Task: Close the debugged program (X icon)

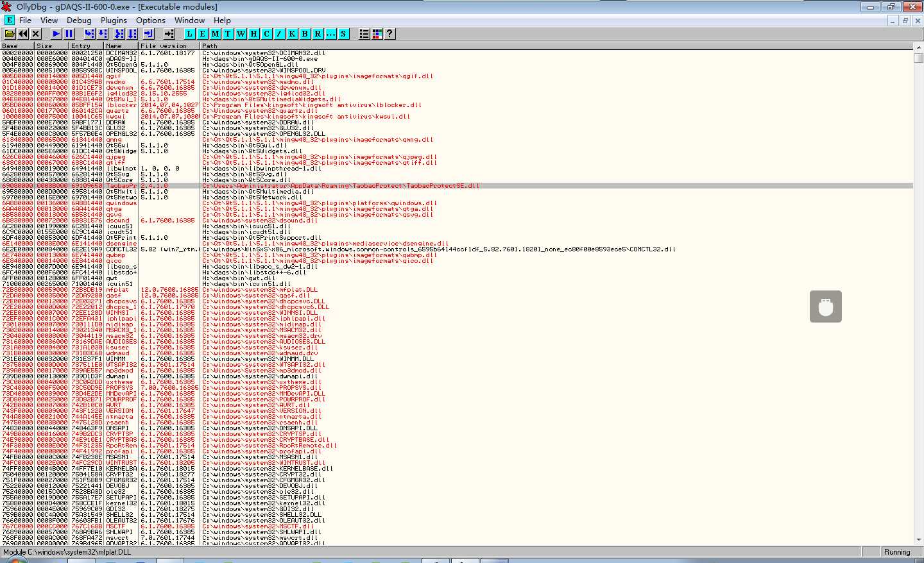Action: point(36,33)
